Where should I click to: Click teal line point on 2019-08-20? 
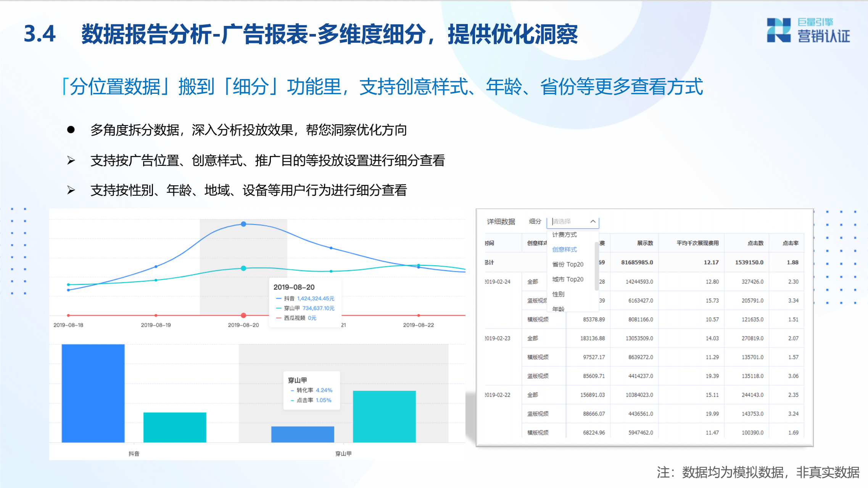pyautogui.click(x=243, y=268)
